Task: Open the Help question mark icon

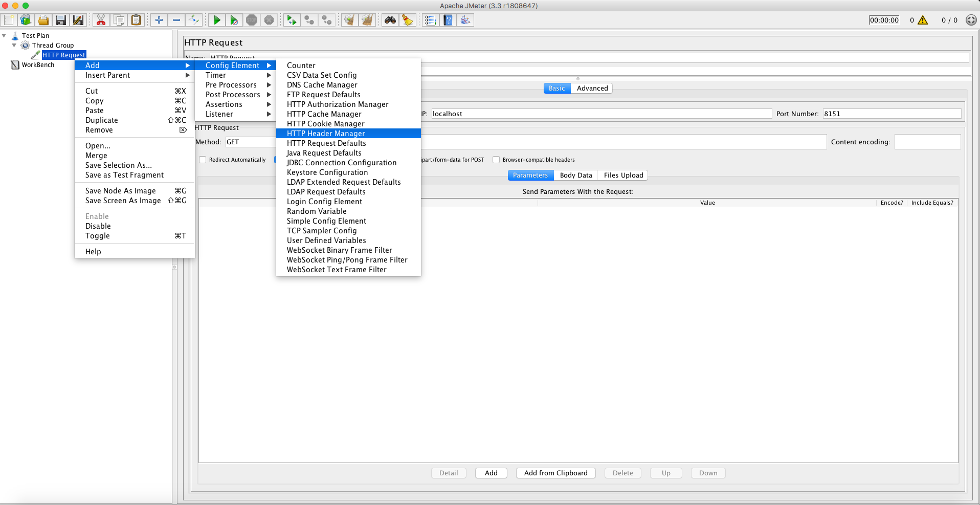Action: (x=448, y=20)
